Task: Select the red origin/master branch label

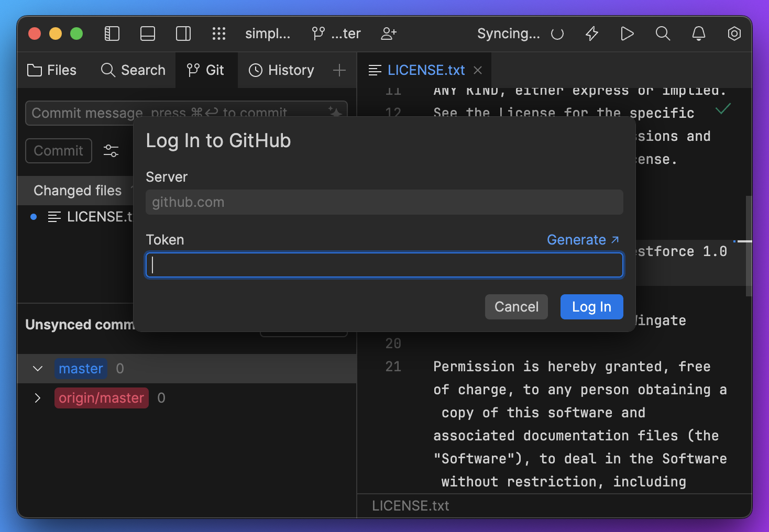Action: pos(102,398)
